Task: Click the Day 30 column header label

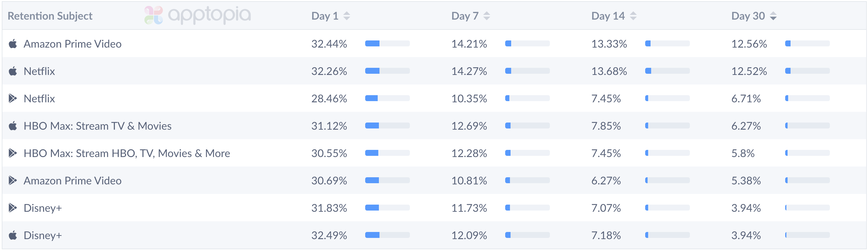Action: 748,16
